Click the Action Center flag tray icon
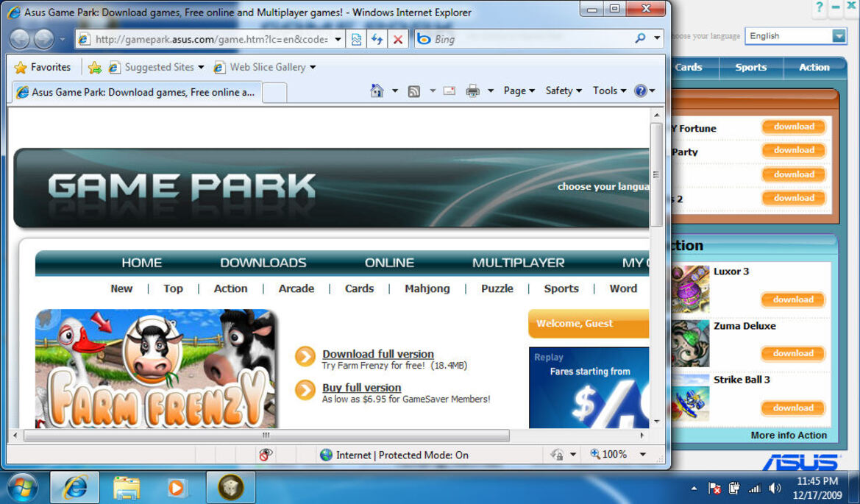860x504 pixels. [x=714, y=488]
